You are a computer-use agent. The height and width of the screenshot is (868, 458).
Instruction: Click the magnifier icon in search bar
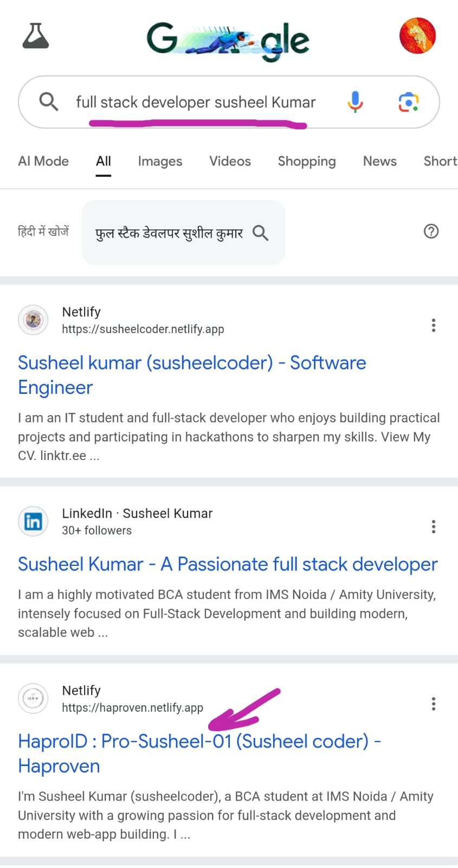tap(49, 101)
